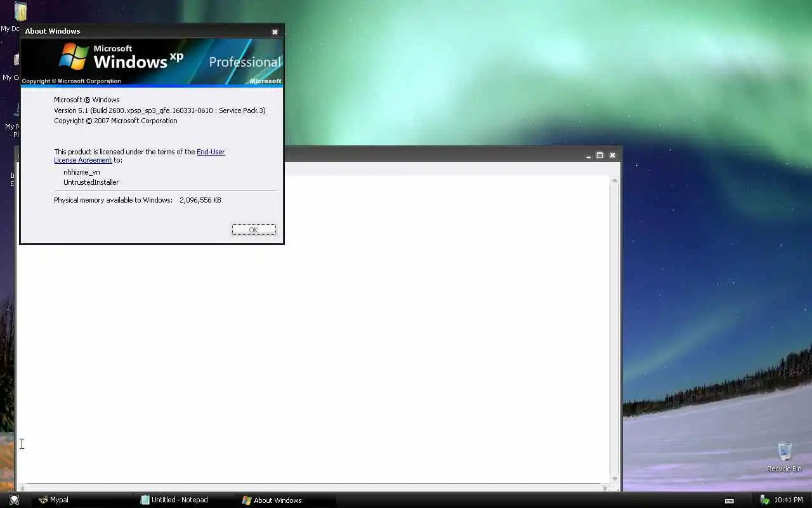
Task: Close the About Windows dialog
Action: 275,32
